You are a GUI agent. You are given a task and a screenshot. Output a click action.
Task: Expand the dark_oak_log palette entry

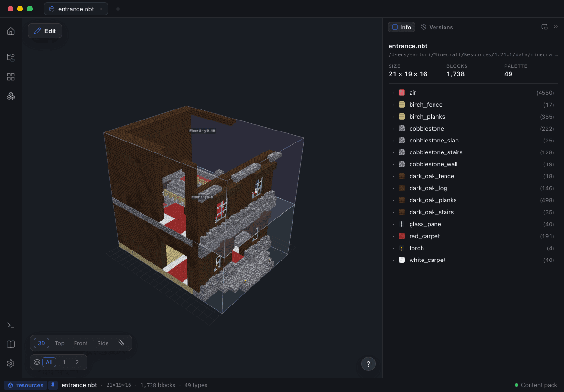tap(393, 188)
